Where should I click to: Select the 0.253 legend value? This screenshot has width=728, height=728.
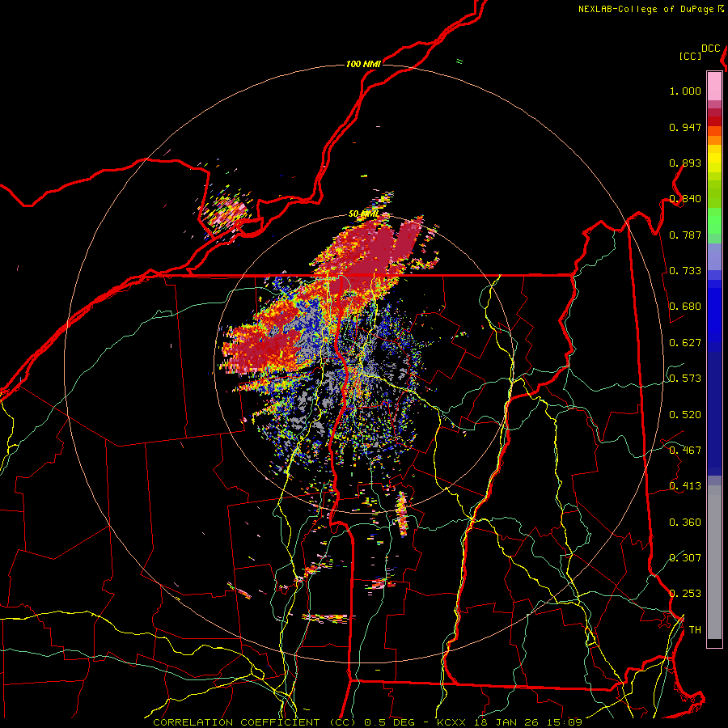point(685,594)
